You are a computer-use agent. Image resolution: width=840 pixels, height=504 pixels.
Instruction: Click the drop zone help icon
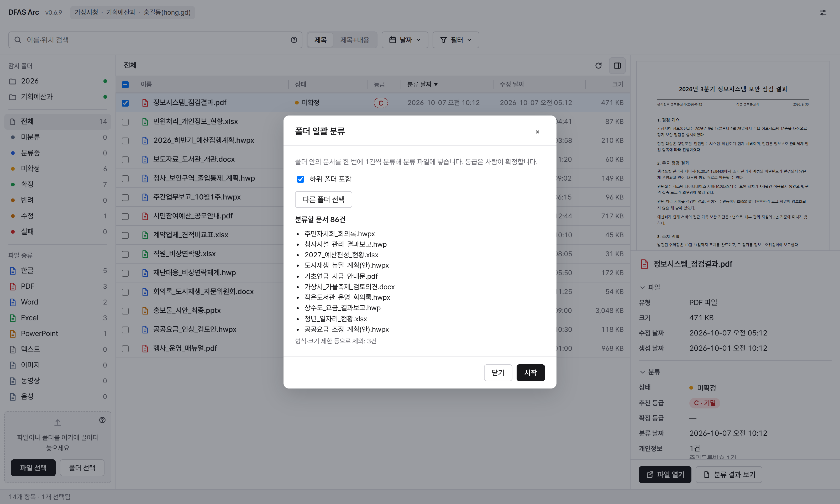coord(102,420)
